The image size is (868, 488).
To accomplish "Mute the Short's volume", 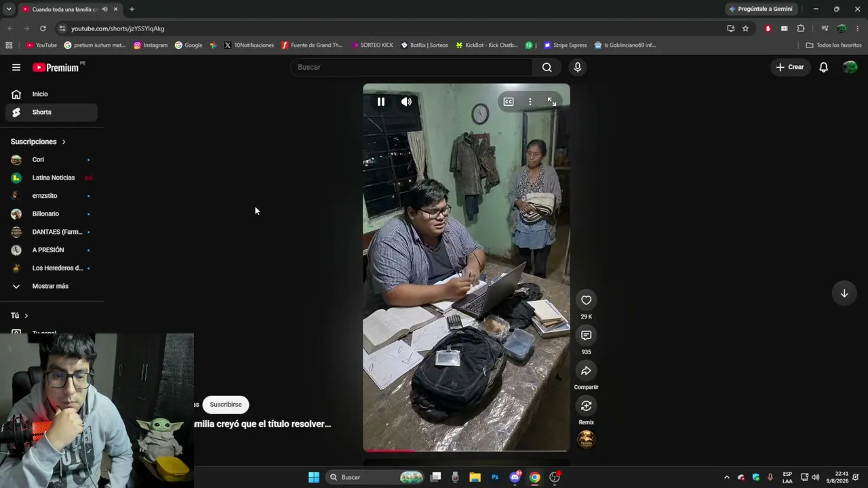I will [x=406, y=102].
